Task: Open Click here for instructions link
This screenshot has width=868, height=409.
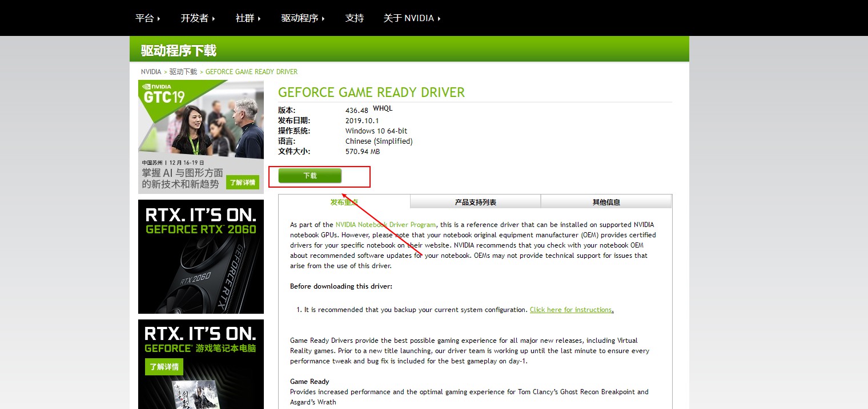Action: (572, 310)
